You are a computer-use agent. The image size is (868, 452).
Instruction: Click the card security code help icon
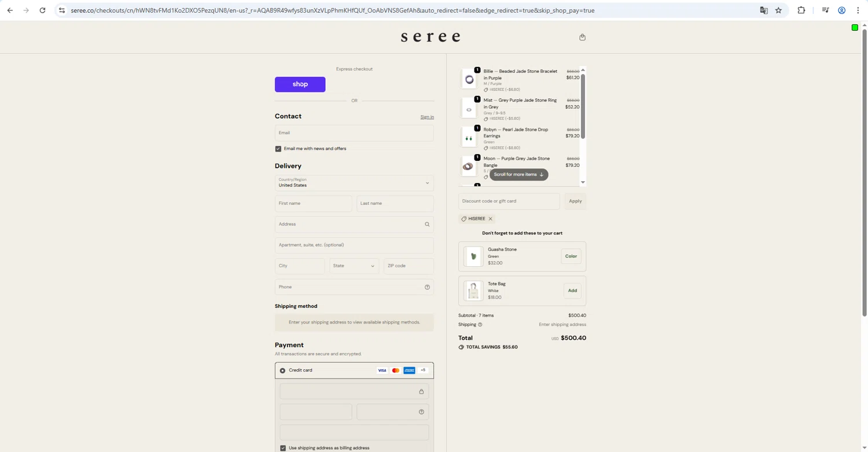point(421,412)
